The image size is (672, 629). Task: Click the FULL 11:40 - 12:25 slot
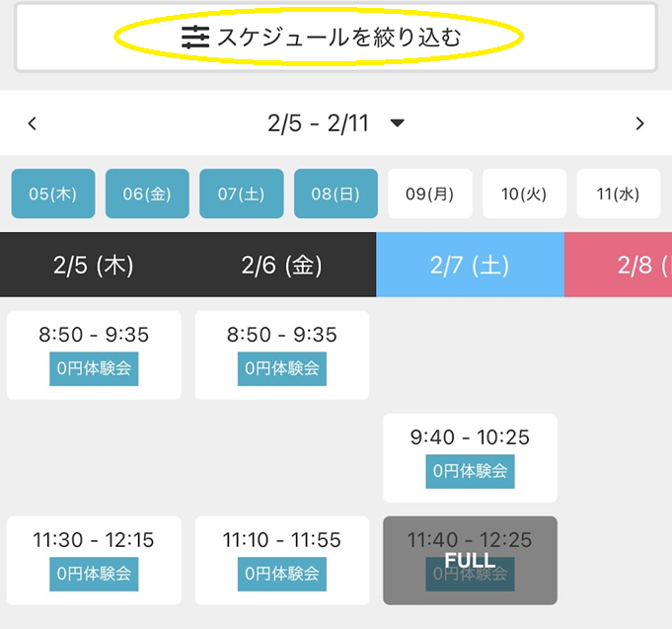click(470, 560)
